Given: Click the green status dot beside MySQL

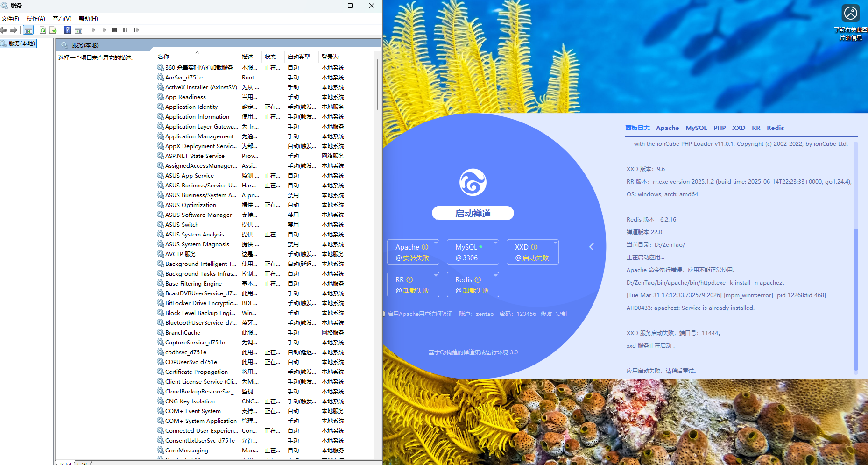Looking at the screenshot, I should (x=480, y=246).
